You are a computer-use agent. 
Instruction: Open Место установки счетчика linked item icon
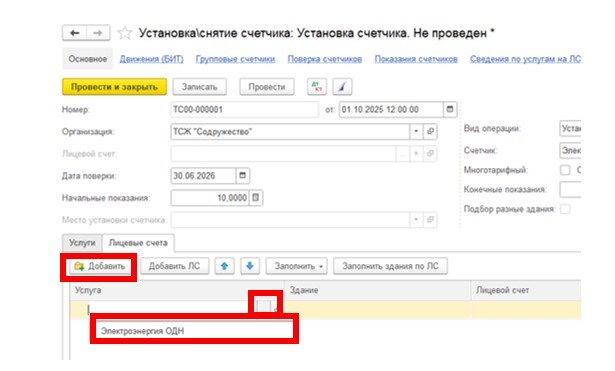pos(430,220)
